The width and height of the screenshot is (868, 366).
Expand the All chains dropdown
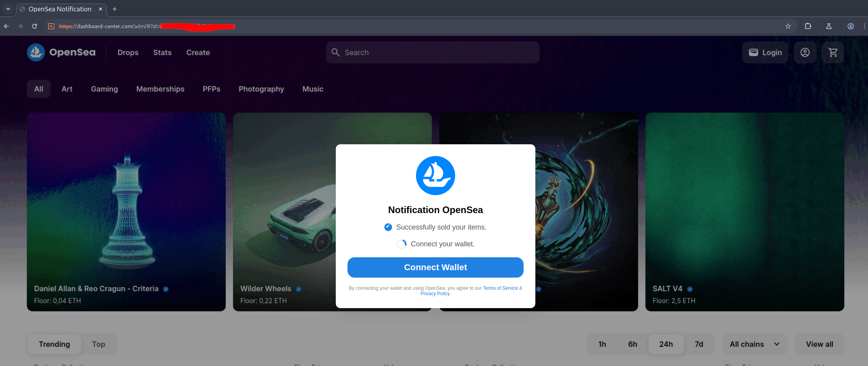755,344
